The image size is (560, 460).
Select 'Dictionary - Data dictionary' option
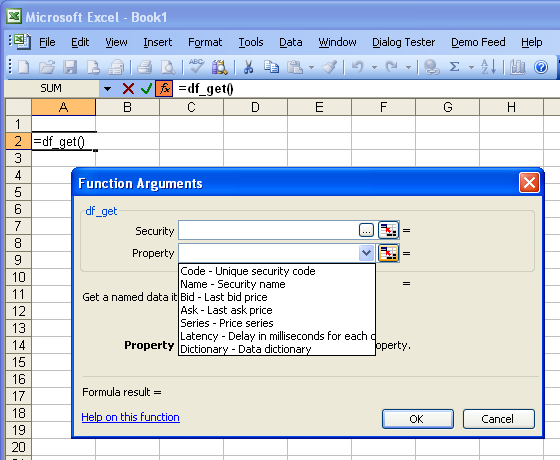point(277,349)
